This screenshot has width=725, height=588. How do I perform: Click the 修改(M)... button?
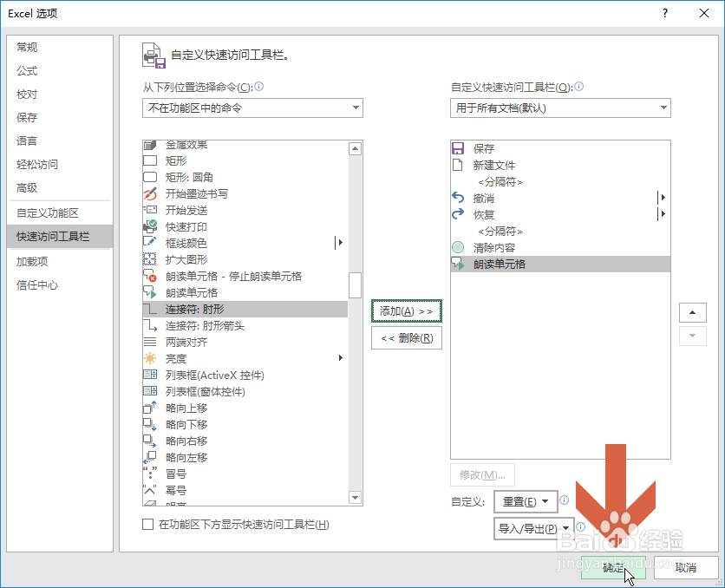[x=482, y=474]
